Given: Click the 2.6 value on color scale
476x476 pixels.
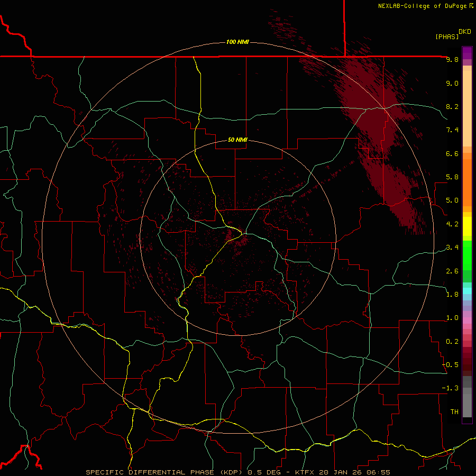Looking at the screenshot, I should (x=452, y=271).
